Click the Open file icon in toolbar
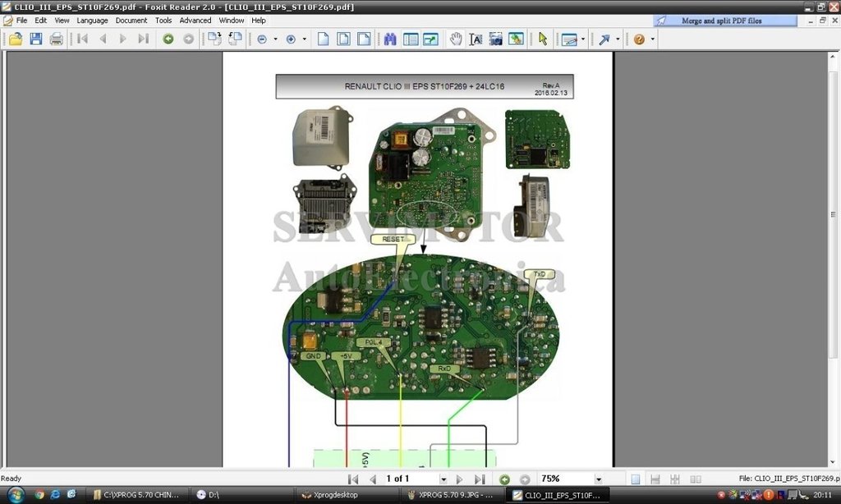The image size is (841, 504). point(16,39)
